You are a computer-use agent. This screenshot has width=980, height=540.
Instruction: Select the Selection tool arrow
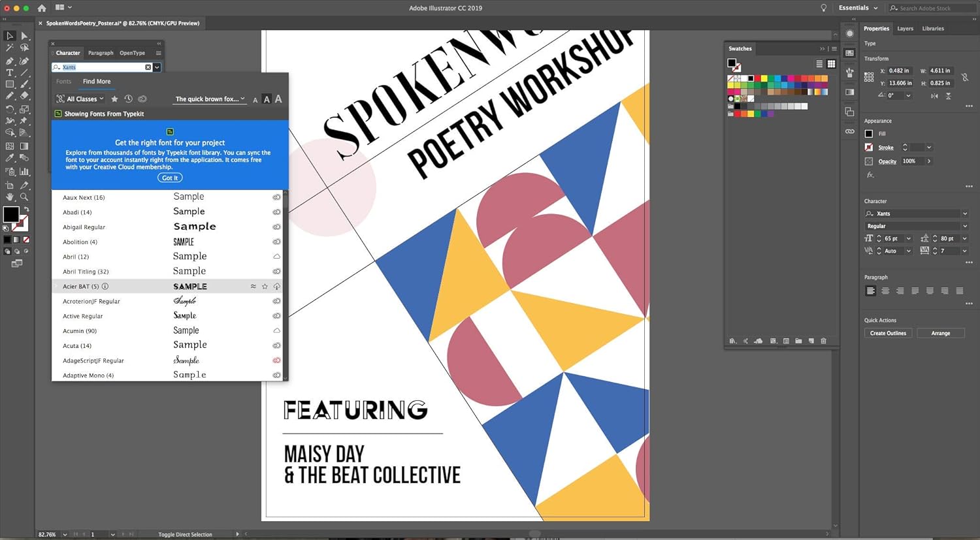coord(9,37)
